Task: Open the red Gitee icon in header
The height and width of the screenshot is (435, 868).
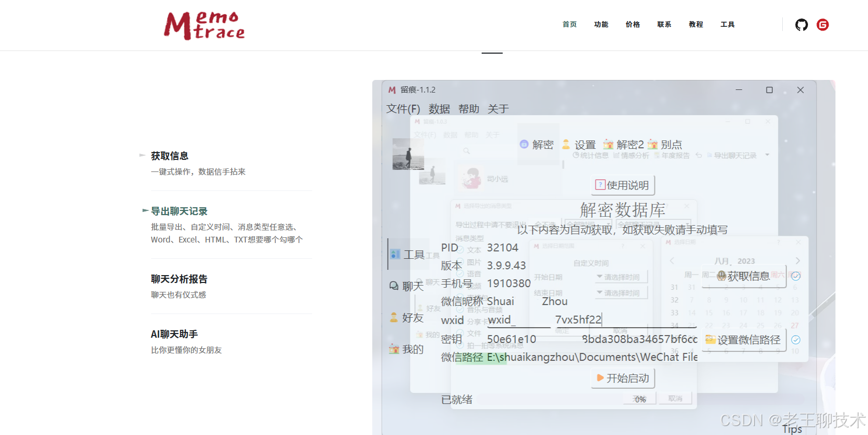Action: (823, 25)
